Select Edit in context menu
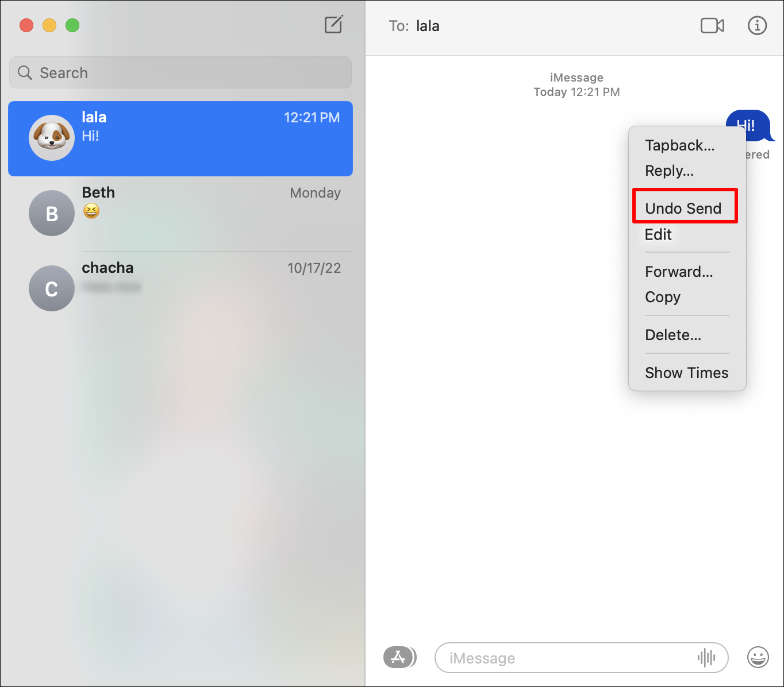This screenshot has width=784, height=687. (x=658, y=234)
